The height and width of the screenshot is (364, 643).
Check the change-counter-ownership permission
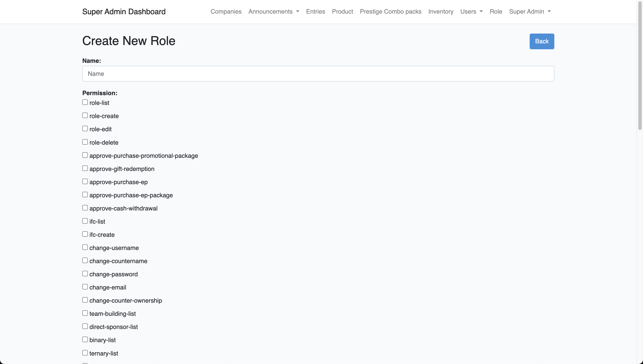[x=85, y=300]
